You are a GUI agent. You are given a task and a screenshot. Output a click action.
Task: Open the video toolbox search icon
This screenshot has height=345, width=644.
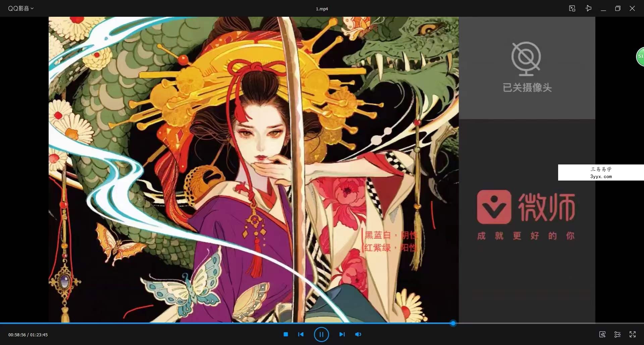602,334
